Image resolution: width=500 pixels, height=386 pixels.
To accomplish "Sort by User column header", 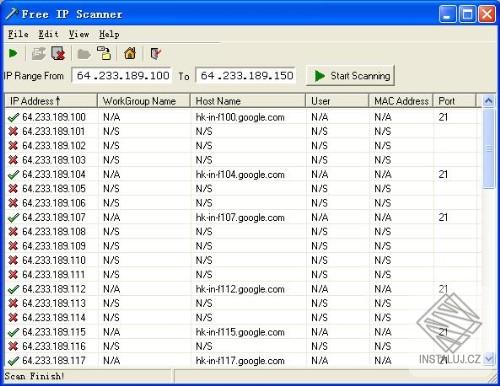I will point(337,101).
